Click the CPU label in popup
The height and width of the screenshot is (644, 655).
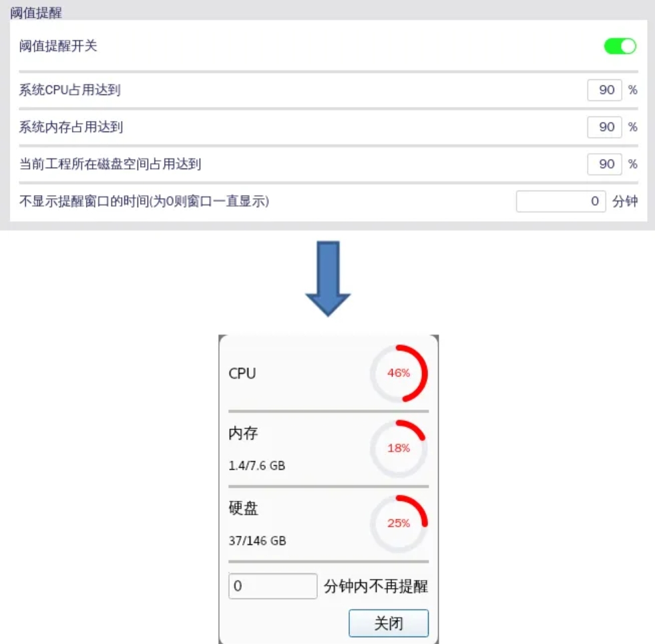point(242,373)
